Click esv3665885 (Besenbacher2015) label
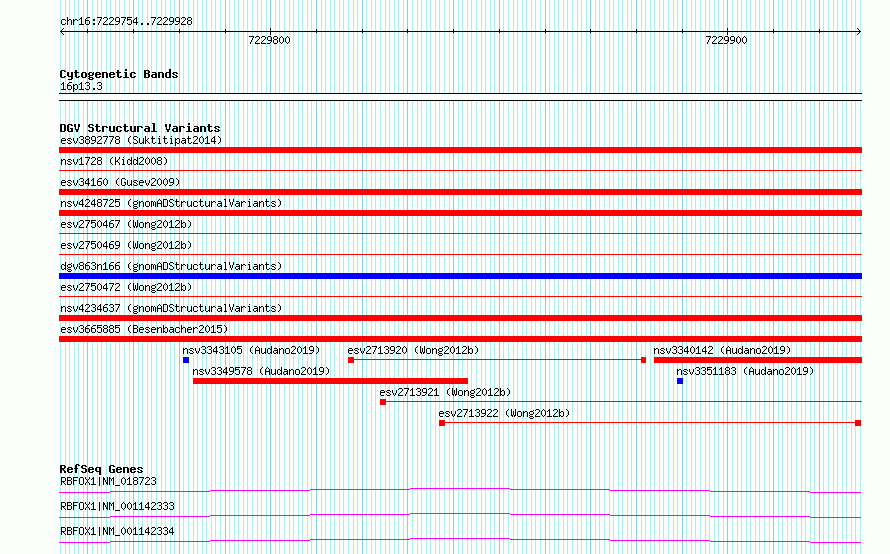The image size is (890, 554). [x=144, y=329]
